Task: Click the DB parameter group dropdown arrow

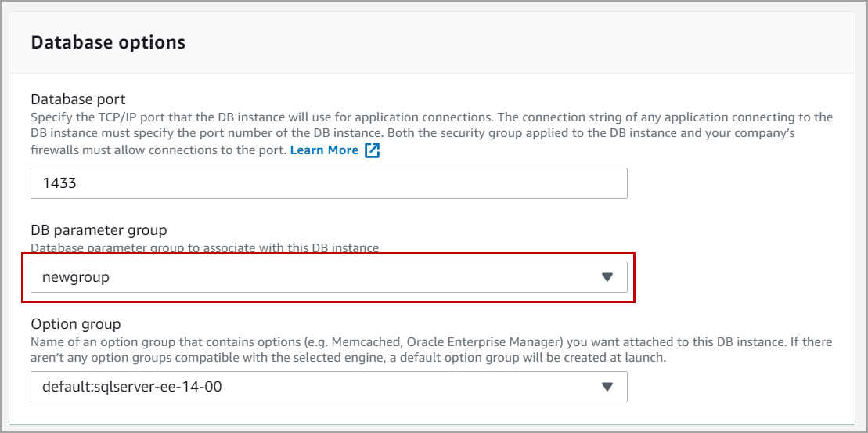Action: [607, 277]
